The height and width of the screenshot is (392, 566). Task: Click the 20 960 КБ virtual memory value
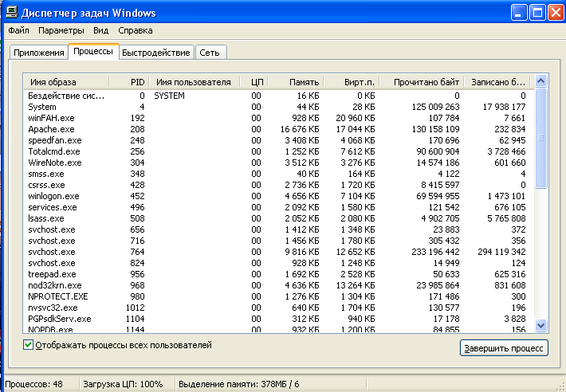point(356,118)
